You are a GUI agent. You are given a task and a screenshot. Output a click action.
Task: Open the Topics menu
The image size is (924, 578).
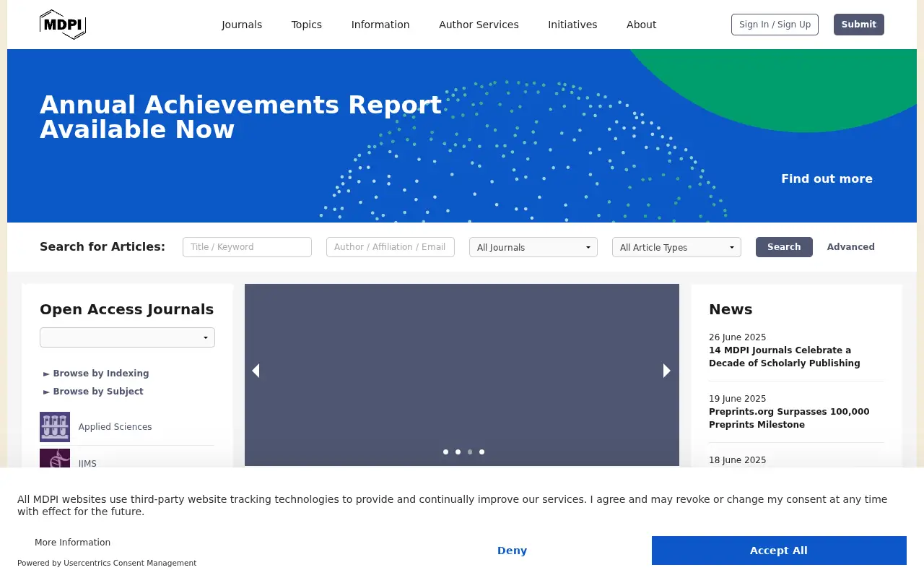[x=307, y=25]
